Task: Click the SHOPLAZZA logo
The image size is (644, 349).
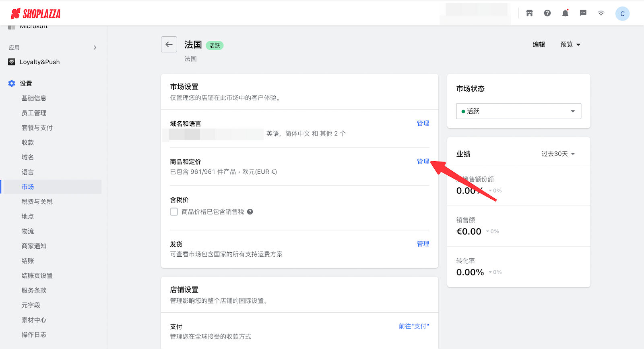Action: [36, 14]
